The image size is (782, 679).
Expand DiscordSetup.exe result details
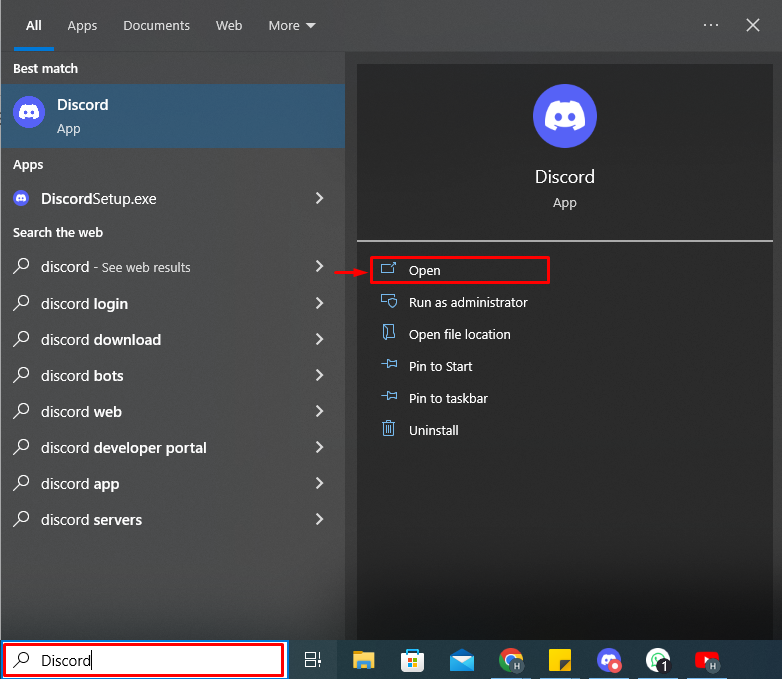(320, 198)
